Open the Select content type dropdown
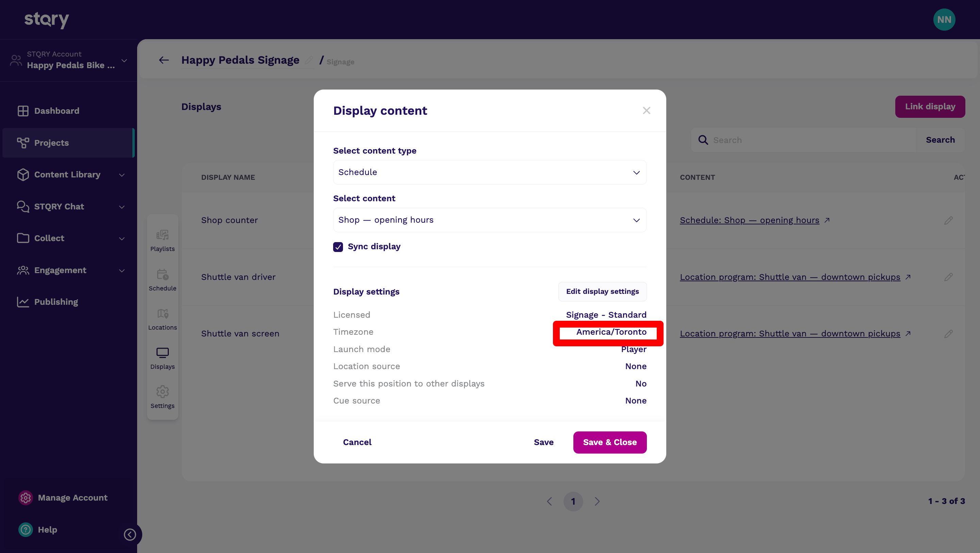The height and width of the screenshot is (553, 980). (x=490, y=172)
